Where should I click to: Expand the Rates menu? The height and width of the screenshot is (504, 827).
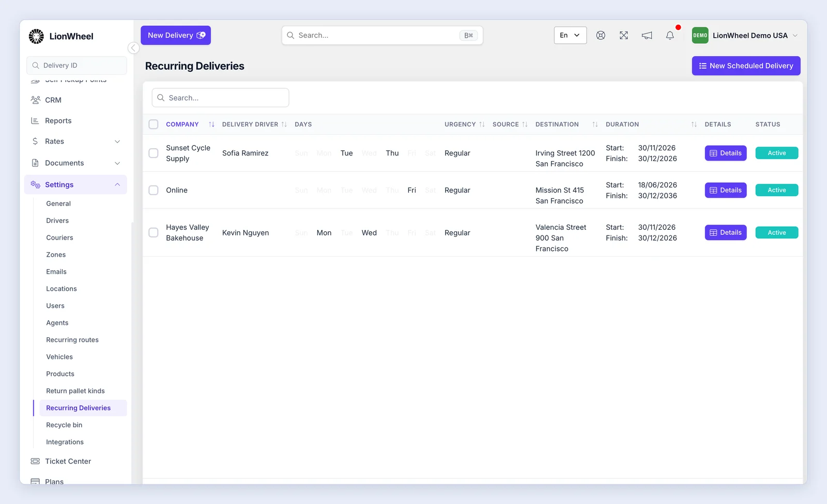pyautogui.click(x=75, y=141)
